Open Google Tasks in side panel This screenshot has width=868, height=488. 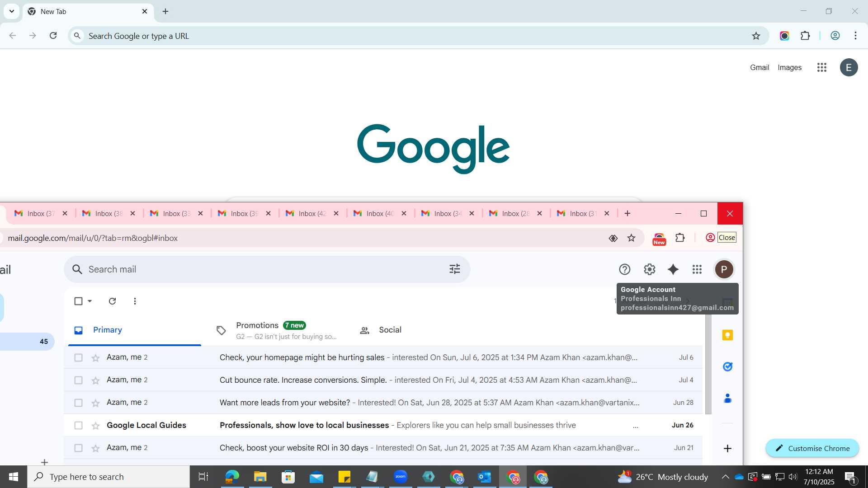click(x=727, y=366)
